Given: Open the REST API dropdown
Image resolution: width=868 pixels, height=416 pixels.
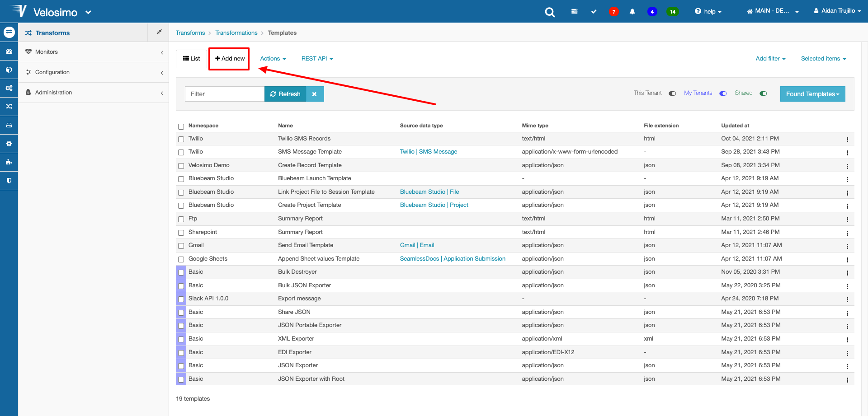Looking at the screenshot, I should tap(317, 59).
